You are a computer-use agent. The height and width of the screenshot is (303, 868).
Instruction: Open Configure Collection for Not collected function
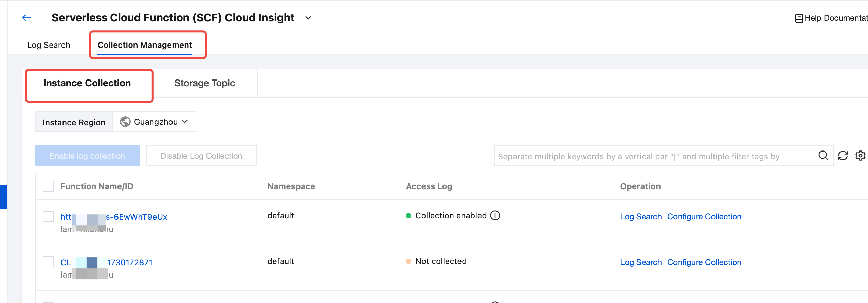click(x=704, y=262)
